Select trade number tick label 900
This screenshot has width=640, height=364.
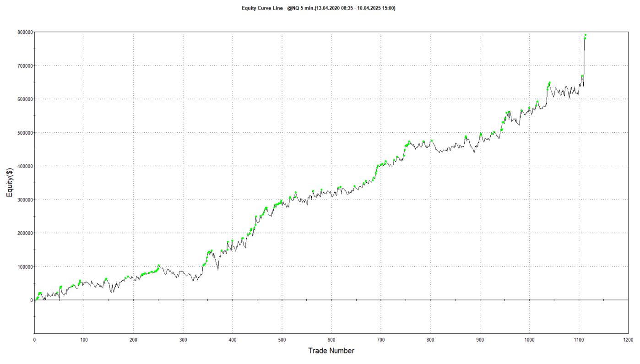[x=479, y=340]
